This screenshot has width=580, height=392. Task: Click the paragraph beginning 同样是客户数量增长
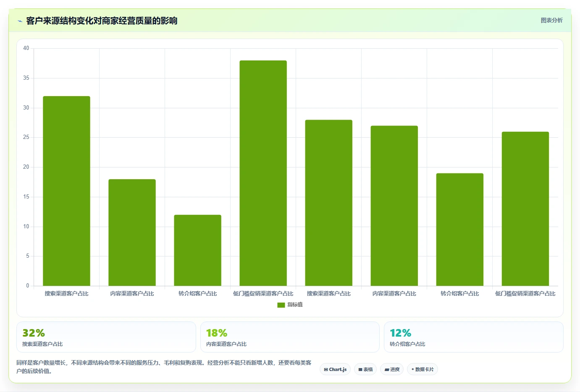[164, 367]
